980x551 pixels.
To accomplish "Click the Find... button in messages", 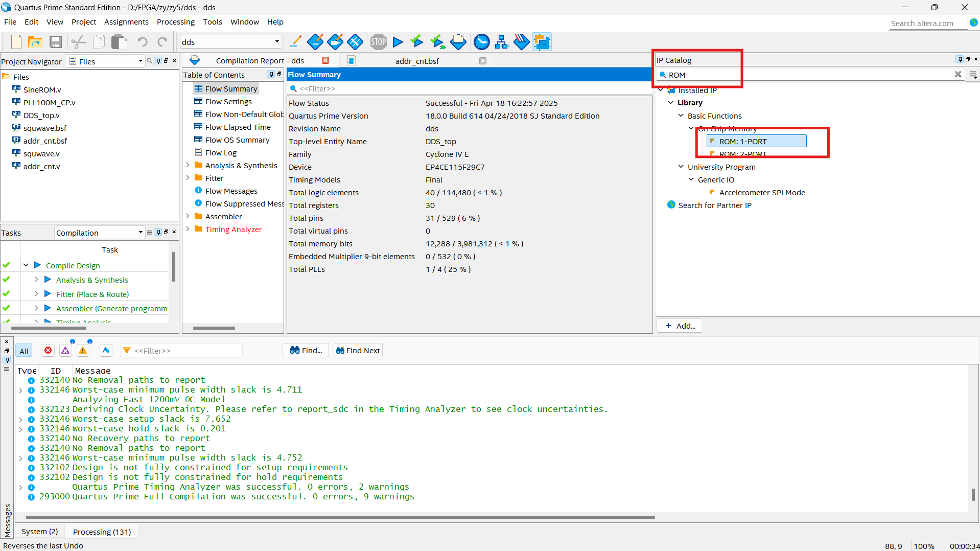I will click(306, 350).
